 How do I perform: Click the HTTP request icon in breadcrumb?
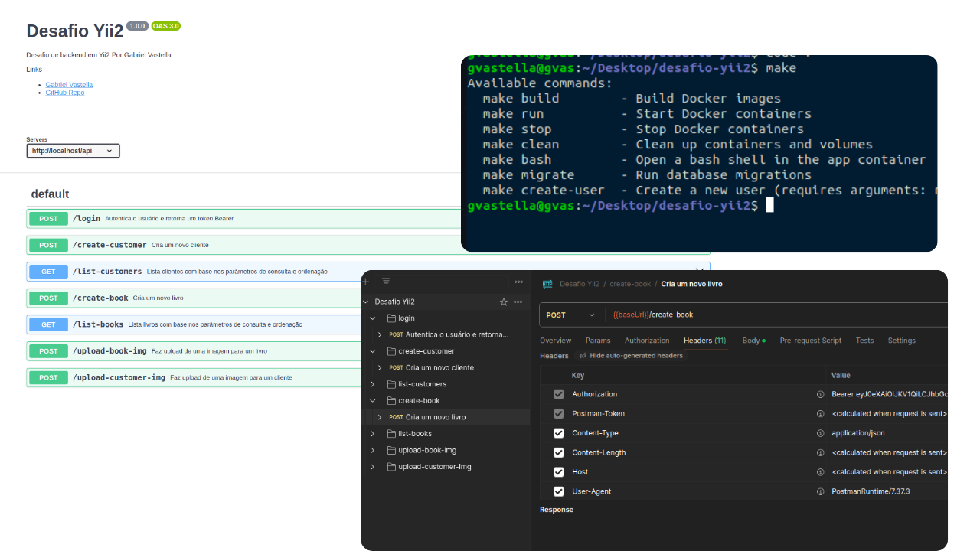(547, 284)
